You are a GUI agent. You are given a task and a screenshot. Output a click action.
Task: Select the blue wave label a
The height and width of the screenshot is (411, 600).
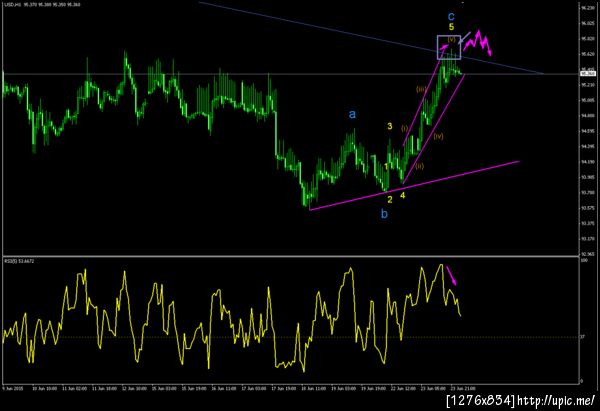tap(352, 114)
